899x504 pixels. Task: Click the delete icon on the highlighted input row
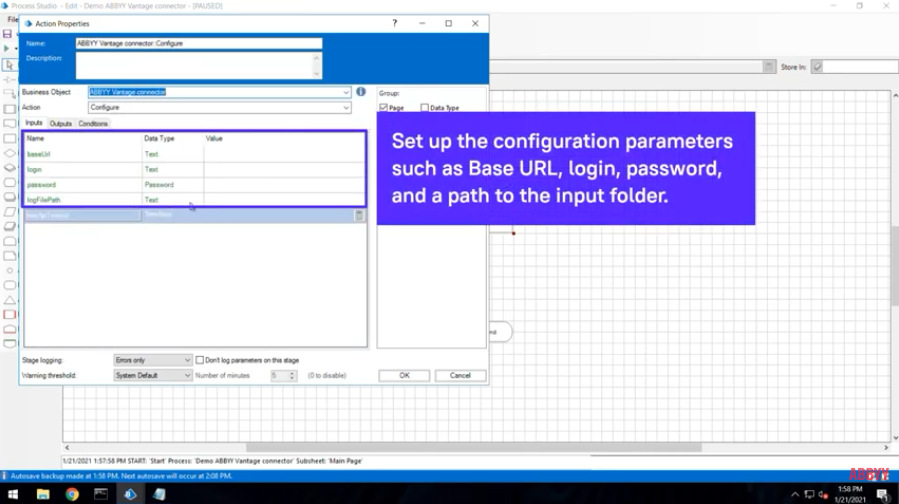pos(359,215)
